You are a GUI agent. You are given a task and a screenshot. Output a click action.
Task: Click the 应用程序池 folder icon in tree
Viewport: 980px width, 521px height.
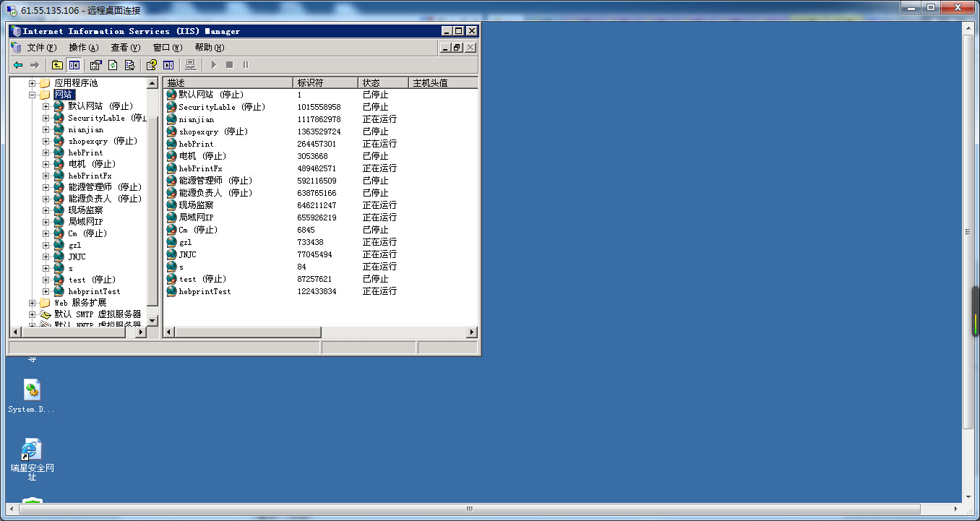click(x=45, y=83)
